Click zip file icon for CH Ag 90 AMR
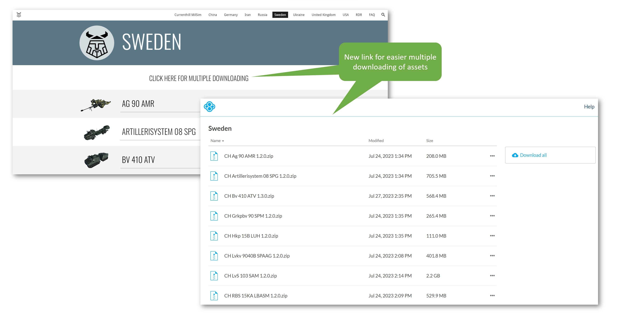Viewport: 644px width, 321px height. (214, 156)
